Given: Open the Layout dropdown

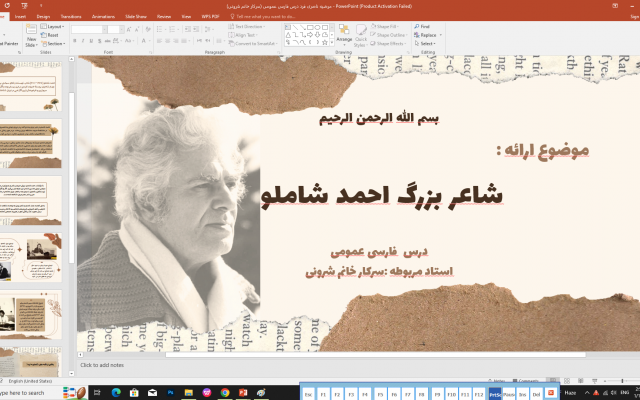Looking at the screenshot, I should point(53,27).
